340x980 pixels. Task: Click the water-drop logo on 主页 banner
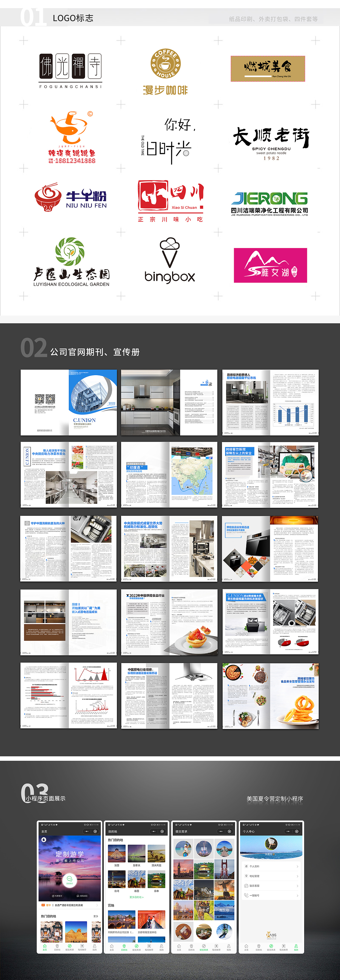pos(44,840)
